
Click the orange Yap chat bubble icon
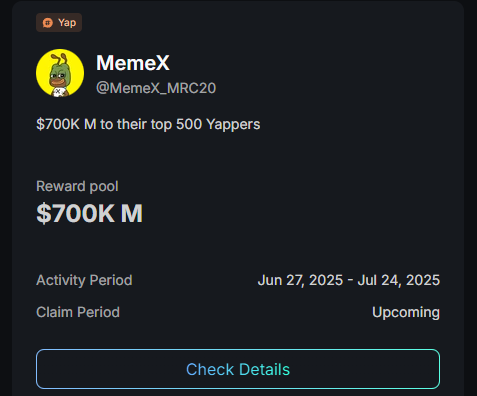(x=48, y=23)
